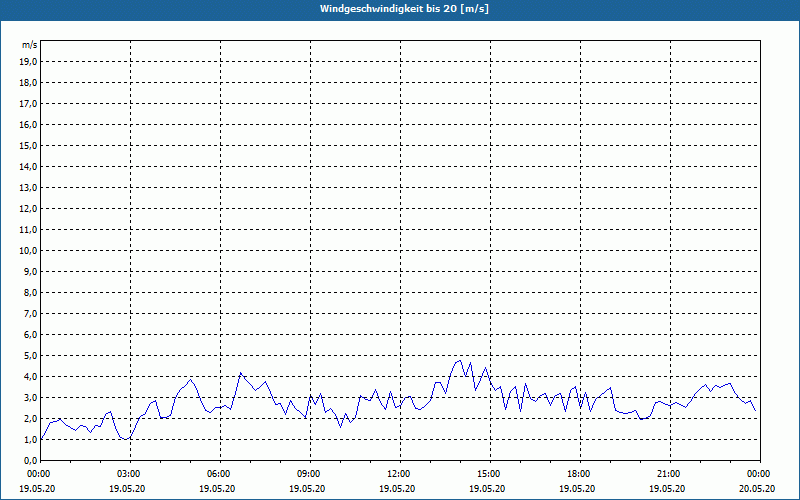Screen dimensions: 800x500
Task: Click the "15,0" y-axis value
Action: click(28, 145)
